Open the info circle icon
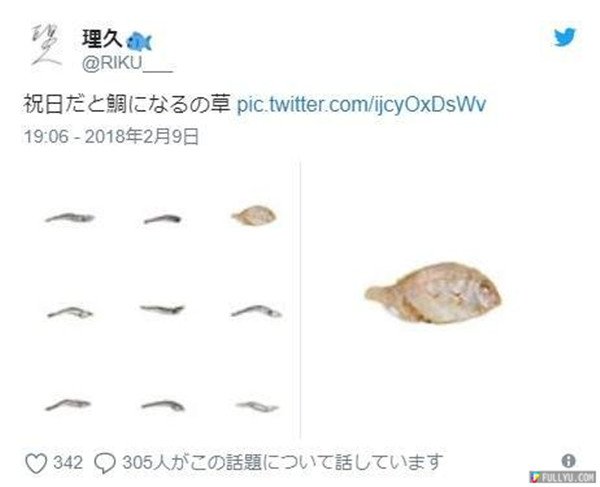The height and width of the screenshot is (487, 600). (568, 461)
